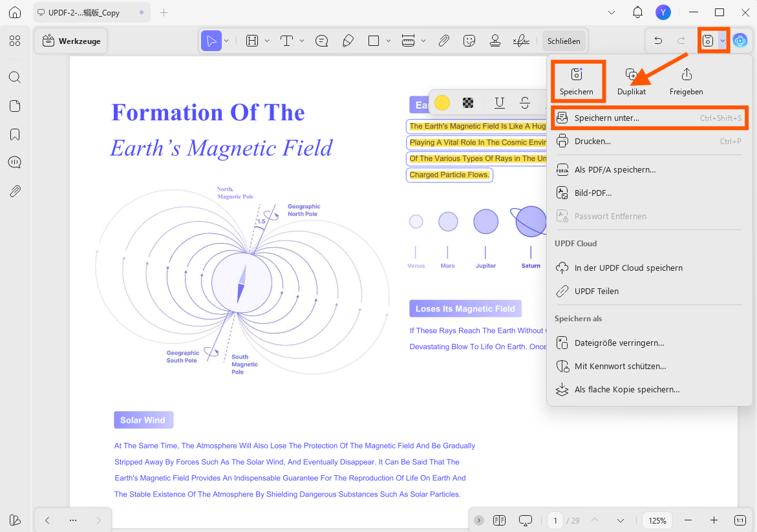
Task: Click Speichern in the save menu
Action: [577, 81]
